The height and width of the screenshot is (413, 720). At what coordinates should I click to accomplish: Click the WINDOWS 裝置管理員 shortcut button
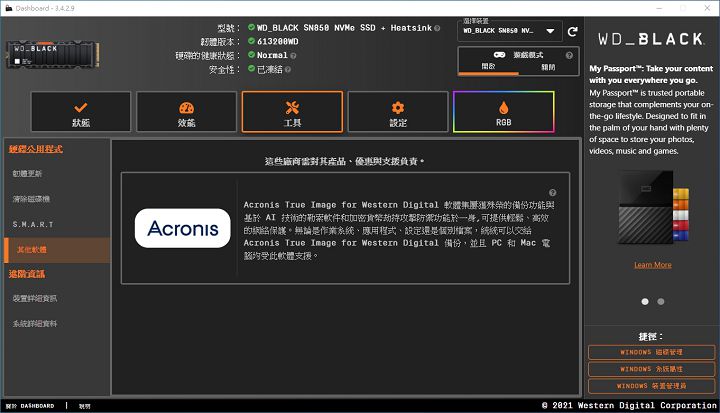[650, 385]
